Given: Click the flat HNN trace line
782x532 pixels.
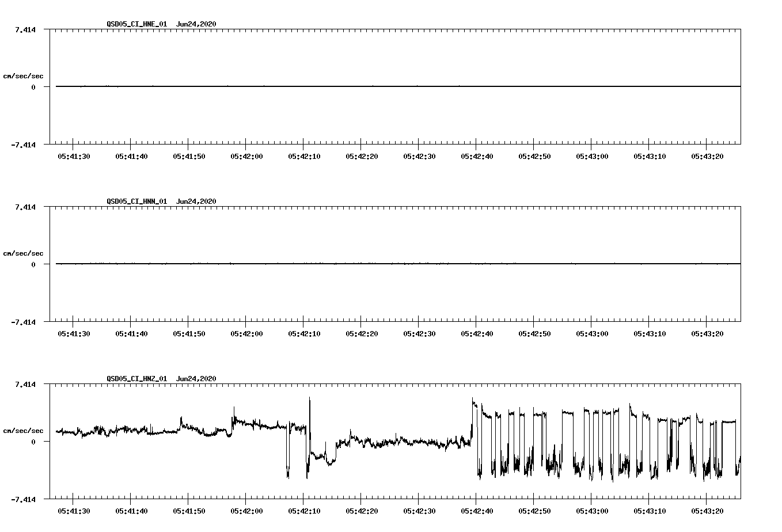Looking at the screenshot, I should (x=398, y=264).
